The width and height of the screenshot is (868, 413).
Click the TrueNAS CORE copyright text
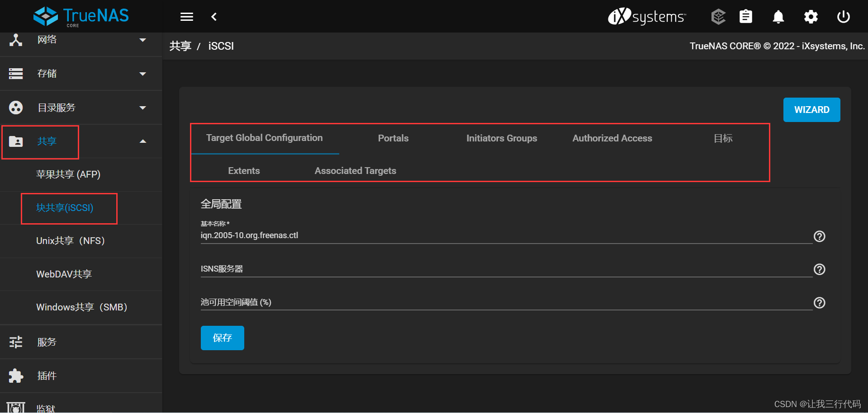point(777,46)
